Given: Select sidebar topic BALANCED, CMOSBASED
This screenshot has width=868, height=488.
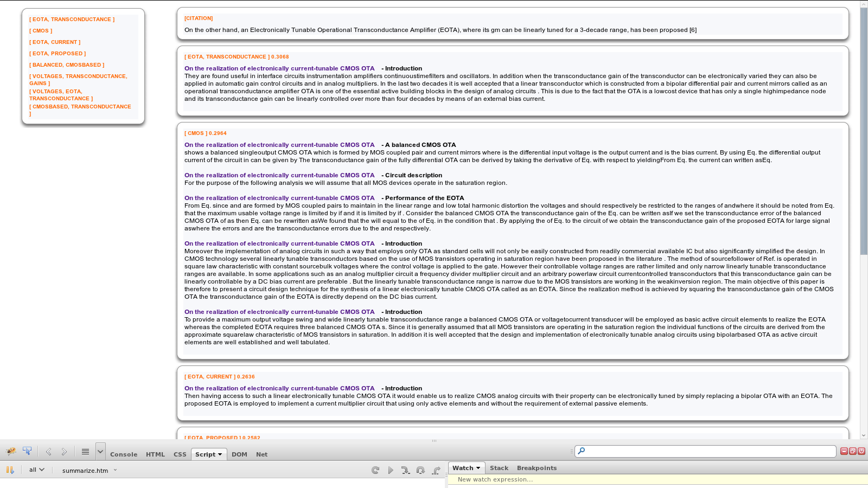Looking at the screenshot, I should 67,65.
